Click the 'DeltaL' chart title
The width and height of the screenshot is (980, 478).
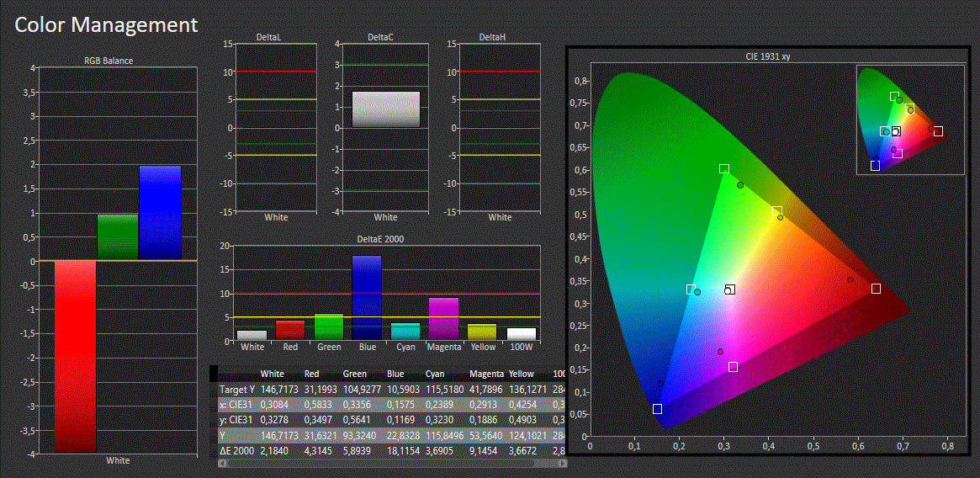pos(268,38)
